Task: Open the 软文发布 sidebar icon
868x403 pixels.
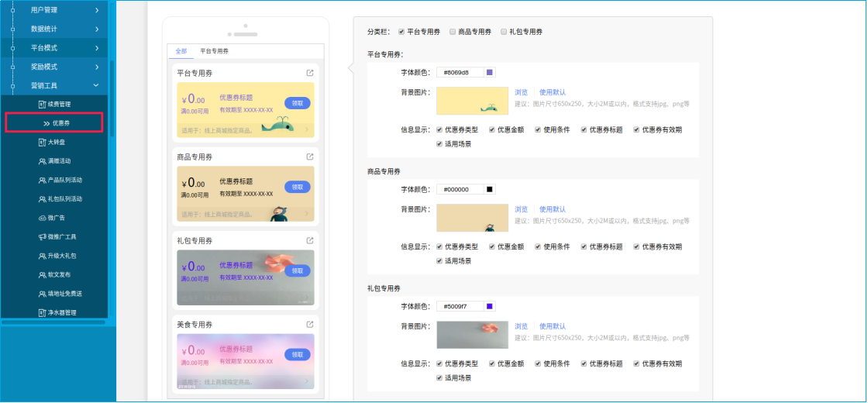Action: 42,274
